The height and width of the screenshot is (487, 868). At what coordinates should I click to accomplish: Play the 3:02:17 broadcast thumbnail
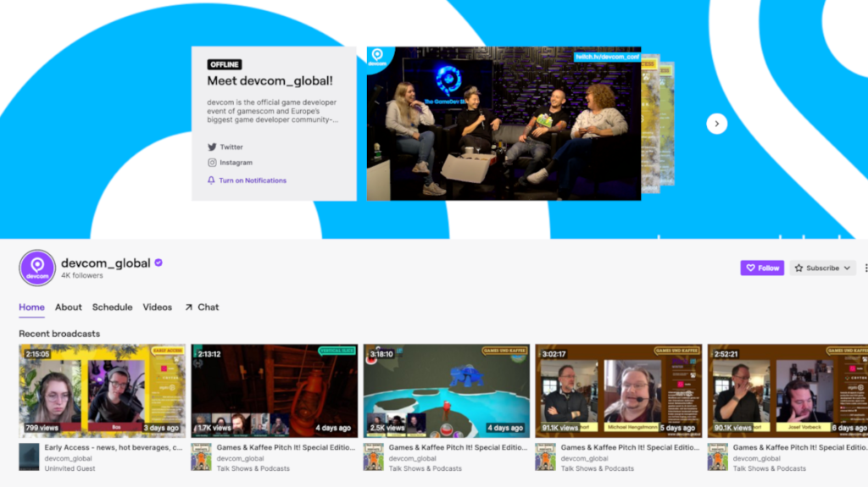click(x=619, y=390)
